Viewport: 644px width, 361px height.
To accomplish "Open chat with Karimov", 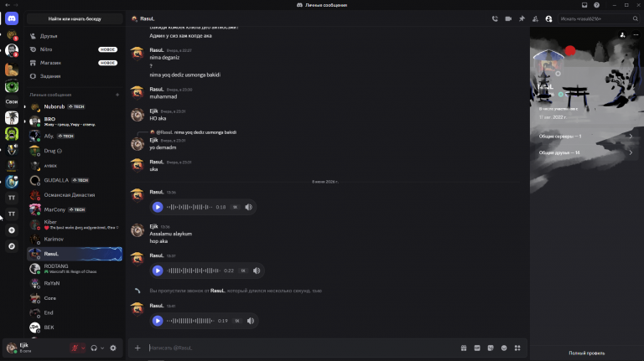I will [75, 240].
